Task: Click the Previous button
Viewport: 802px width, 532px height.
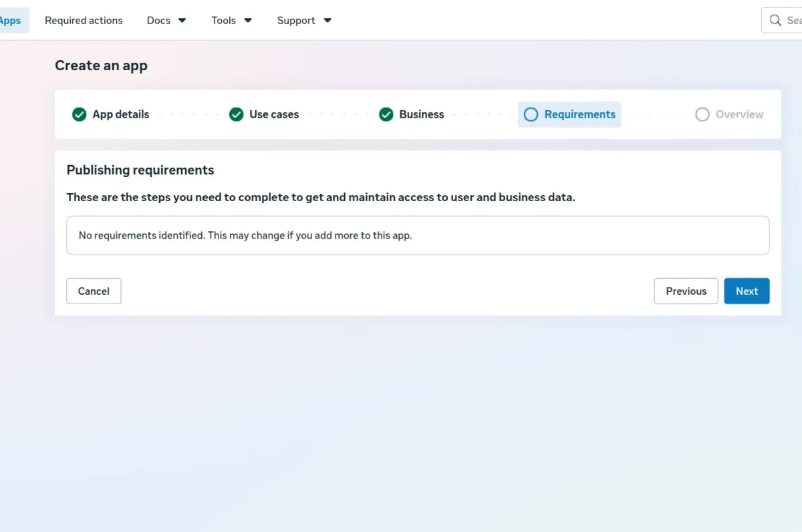Action: click(686, 291)
